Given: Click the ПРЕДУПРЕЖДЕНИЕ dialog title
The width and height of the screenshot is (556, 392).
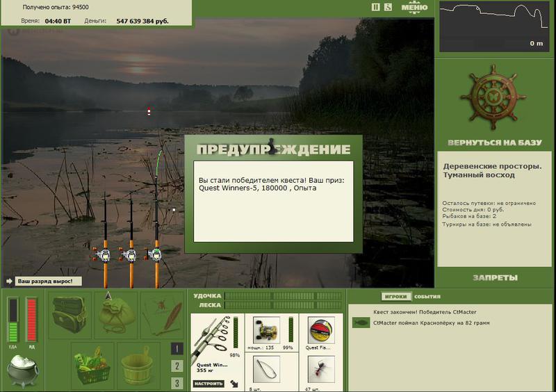Looking at the screenshot, I should [x=273, y=149].
